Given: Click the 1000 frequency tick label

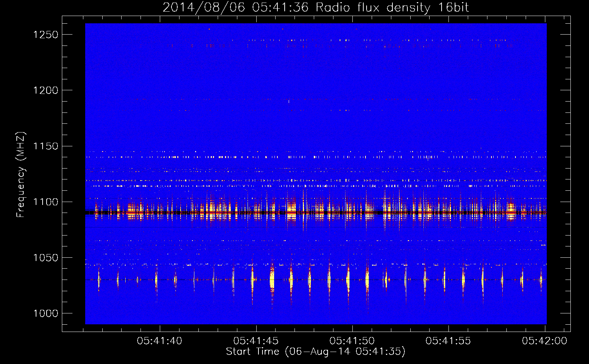Looking at the screenshot, I should (x=46, y=313).
